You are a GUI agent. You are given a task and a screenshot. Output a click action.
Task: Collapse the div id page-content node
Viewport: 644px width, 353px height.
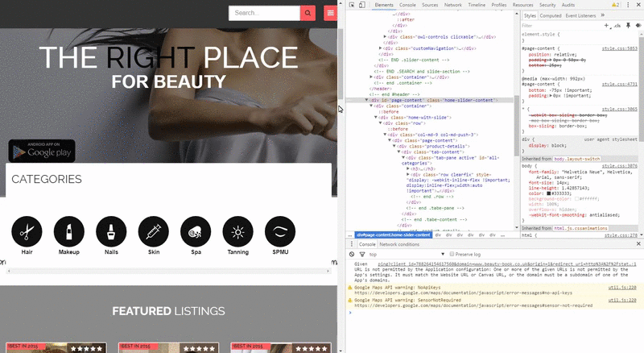point(367,100)
